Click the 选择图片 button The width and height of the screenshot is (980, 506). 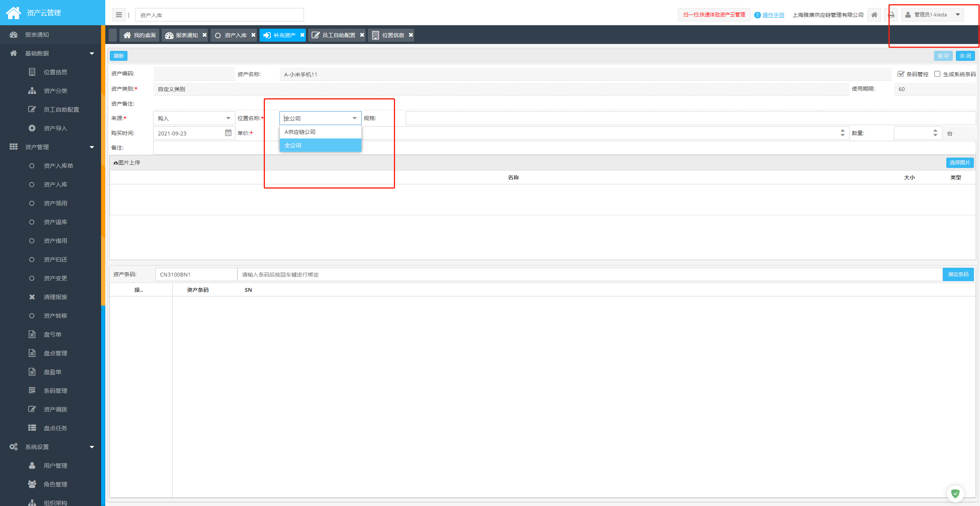[960, 163]
